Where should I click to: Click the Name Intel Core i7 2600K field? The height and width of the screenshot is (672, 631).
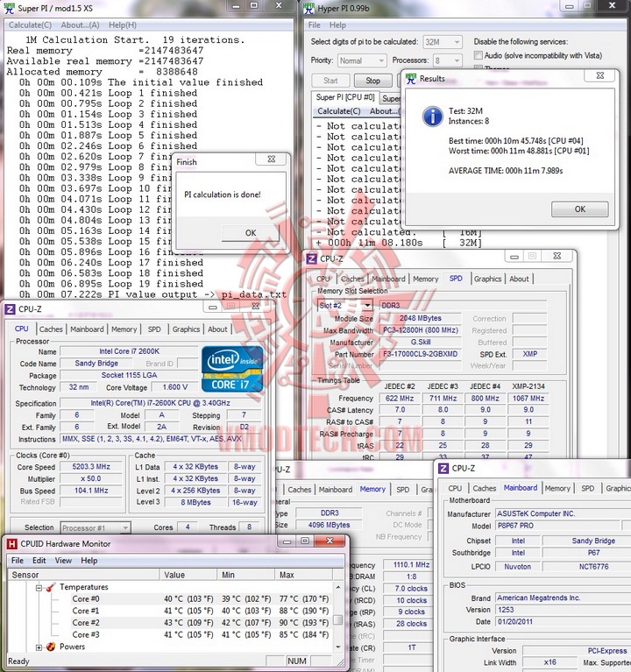click(x=129, y=351)
